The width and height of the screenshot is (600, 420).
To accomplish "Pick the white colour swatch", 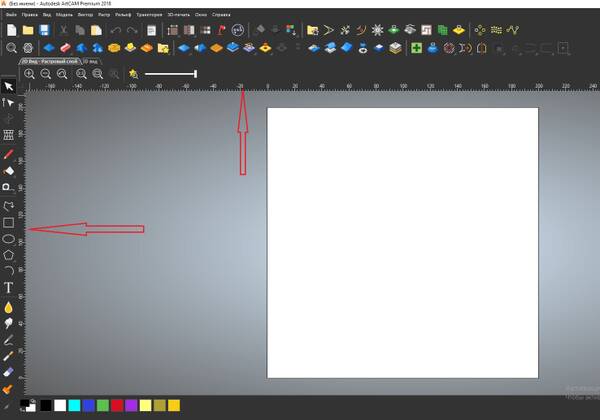I will pyautogui.click(x=60, y=405).
